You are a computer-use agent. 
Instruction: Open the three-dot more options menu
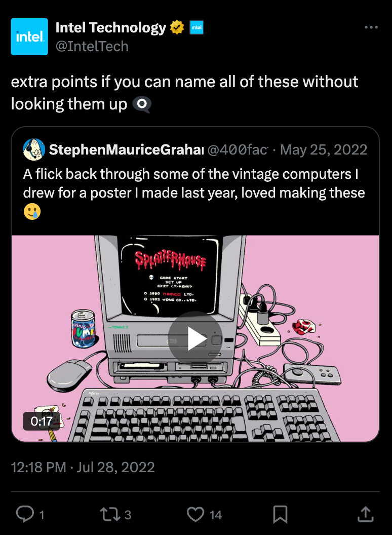coord(371,27)
